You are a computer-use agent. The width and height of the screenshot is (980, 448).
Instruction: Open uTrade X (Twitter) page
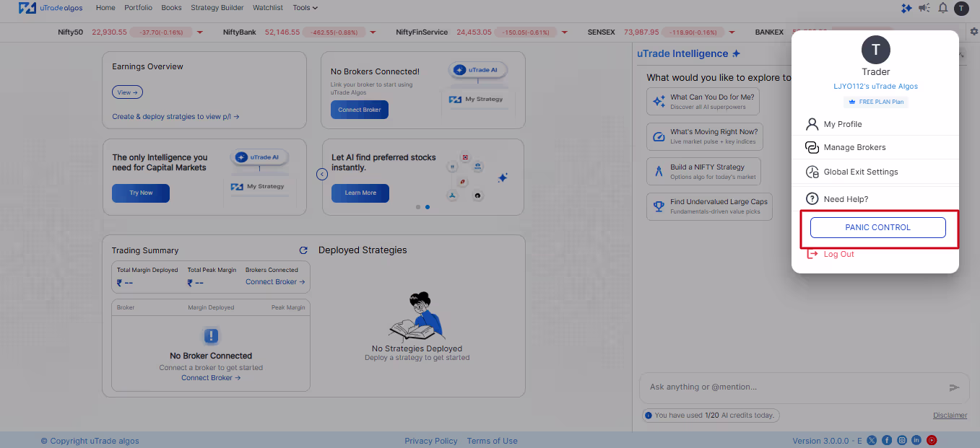click(x=872, y=440)
